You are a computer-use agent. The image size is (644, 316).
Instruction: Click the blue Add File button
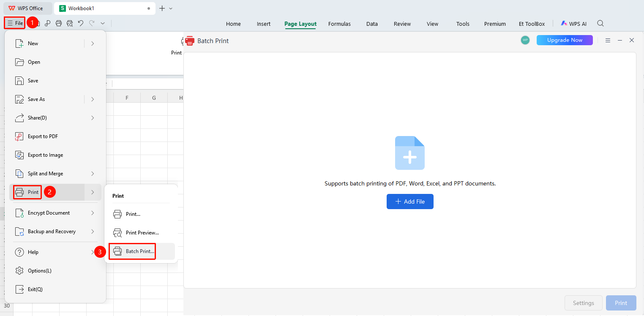410,202
